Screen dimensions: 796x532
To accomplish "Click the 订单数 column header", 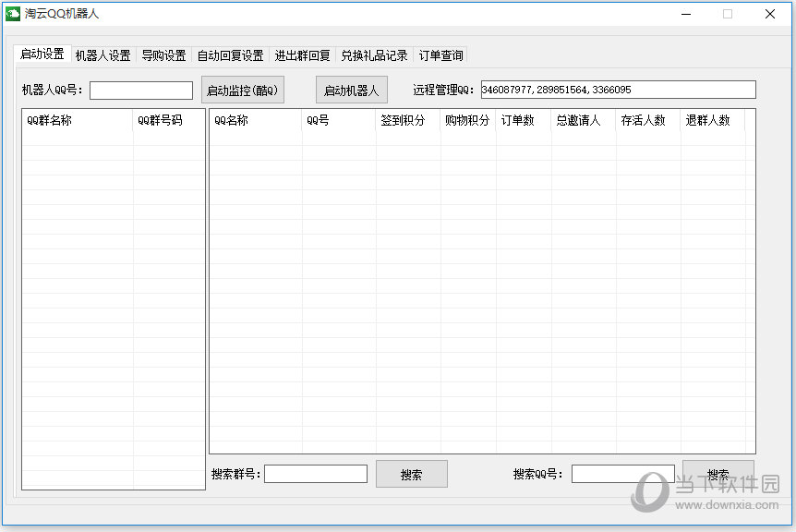I will [524, 120].
